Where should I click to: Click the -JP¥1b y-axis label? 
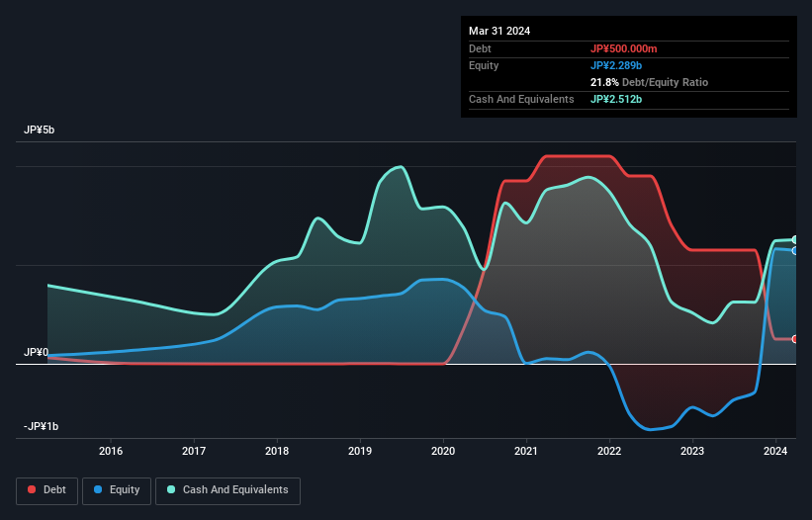(x=41, y=426)
